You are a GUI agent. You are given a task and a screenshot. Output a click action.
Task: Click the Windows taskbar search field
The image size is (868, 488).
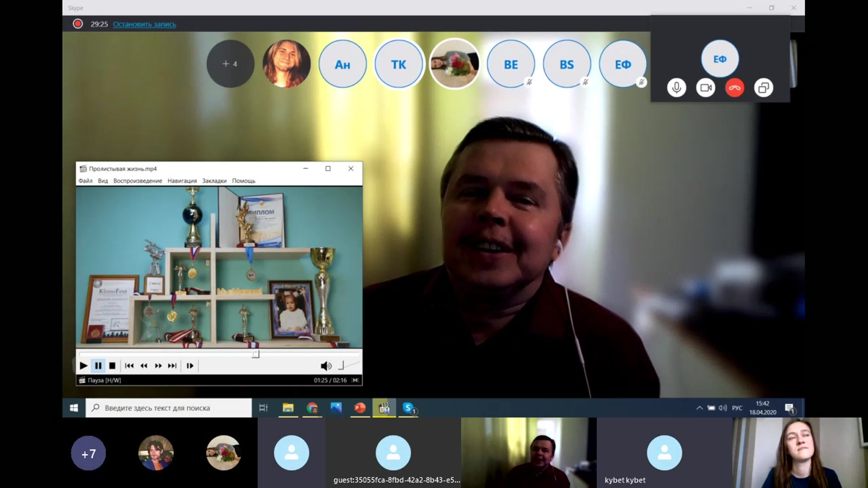pos(168,408)
